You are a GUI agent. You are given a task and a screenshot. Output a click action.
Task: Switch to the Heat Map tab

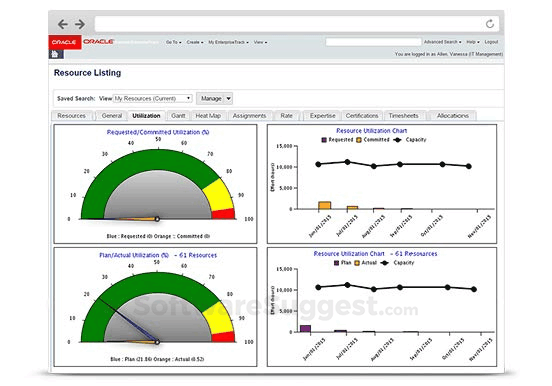(x=208, y=116)
